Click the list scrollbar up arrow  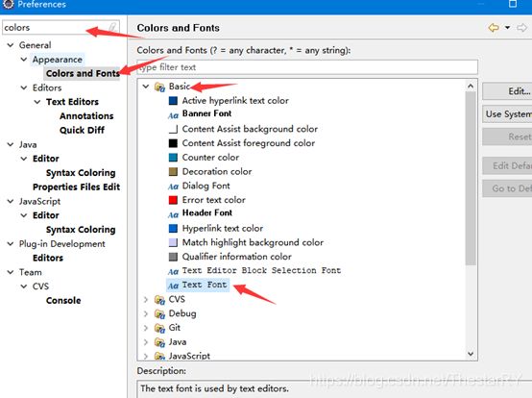[471, 86]
